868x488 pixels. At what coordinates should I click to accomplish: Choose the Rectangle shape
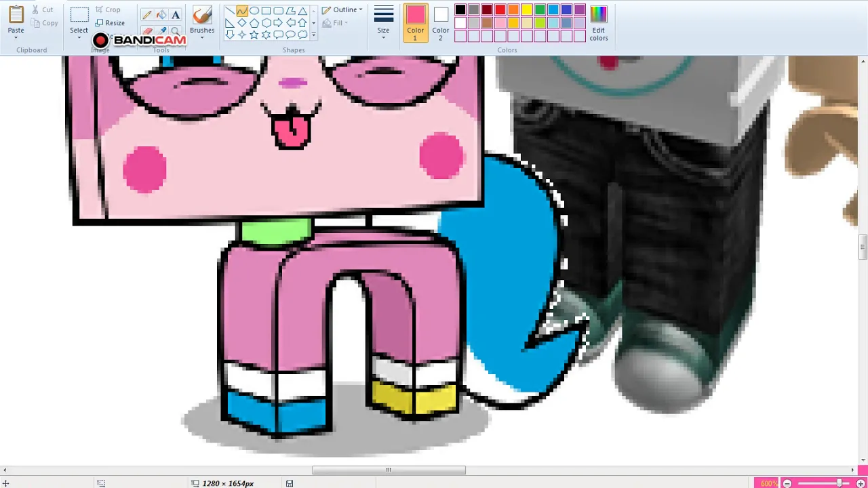(x=267, y=11)
